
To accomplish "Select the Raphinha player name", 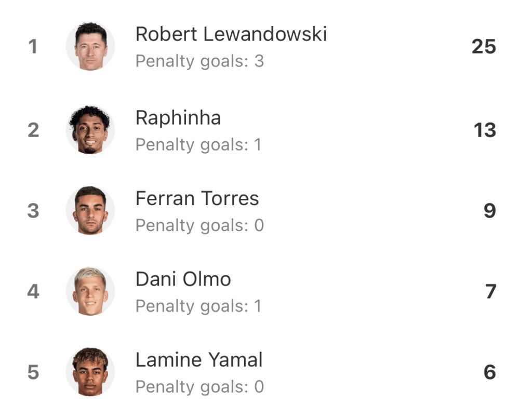I will click(178, 118).
